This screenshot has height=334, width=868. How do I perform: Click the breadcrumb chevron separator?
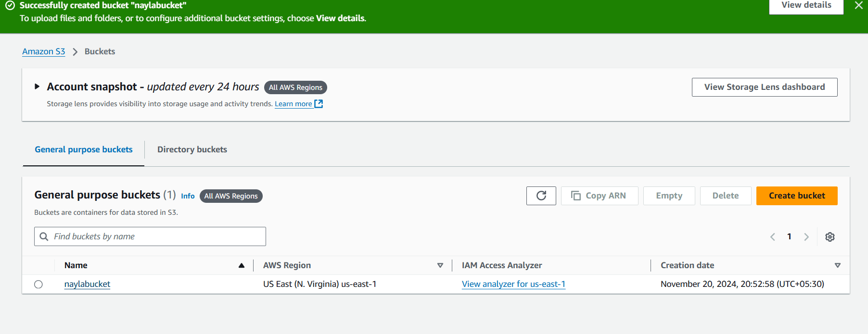(75, 52)
